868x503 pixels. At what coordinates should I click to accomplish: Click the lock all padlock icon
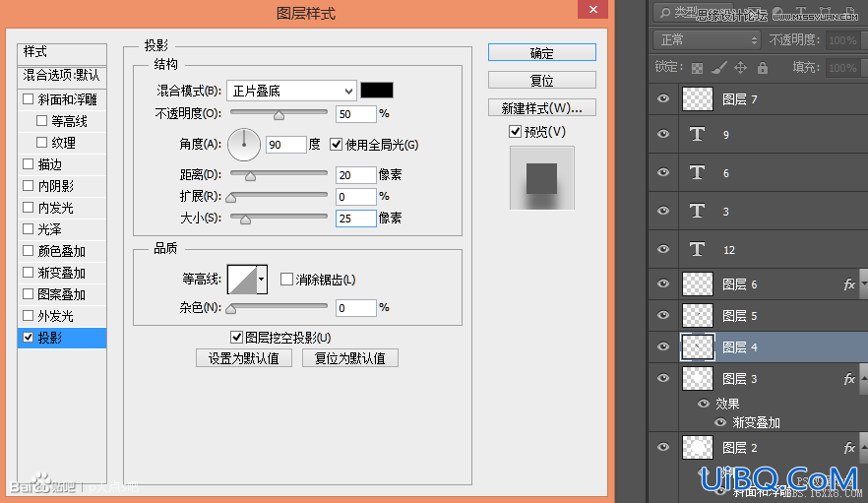coord(763,68)
